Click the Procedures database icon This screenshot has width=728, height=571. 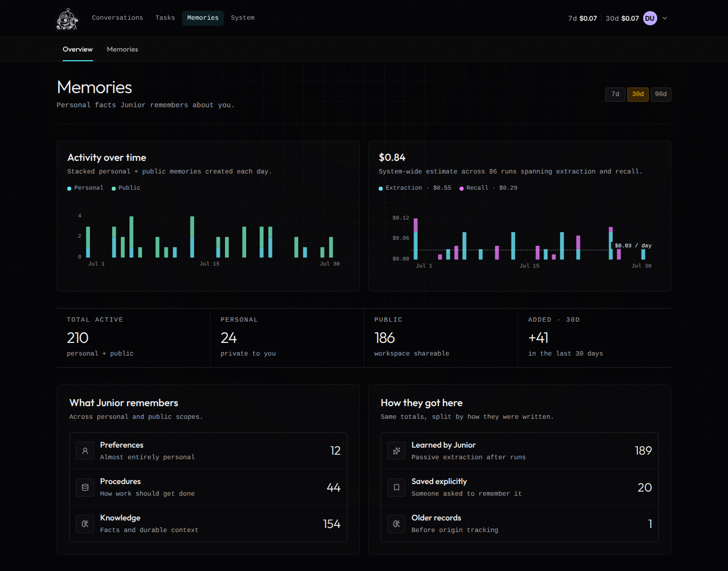(85, 487)
